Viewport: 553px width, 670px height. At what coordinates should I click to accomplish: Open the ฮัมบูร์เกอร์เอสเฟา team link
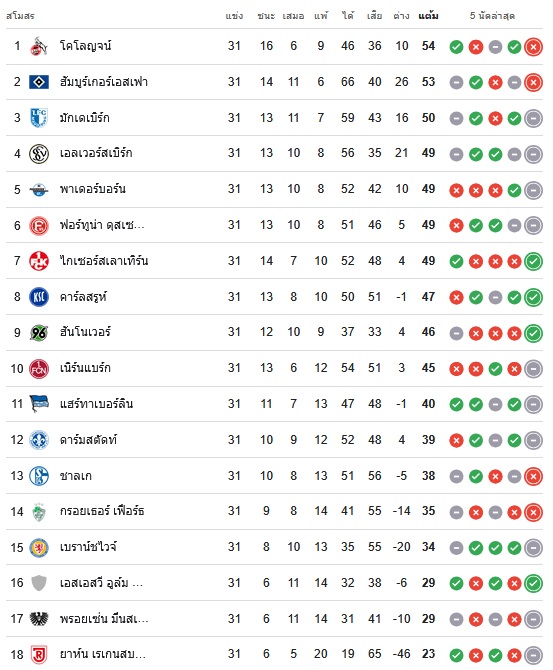coord(104,82)
